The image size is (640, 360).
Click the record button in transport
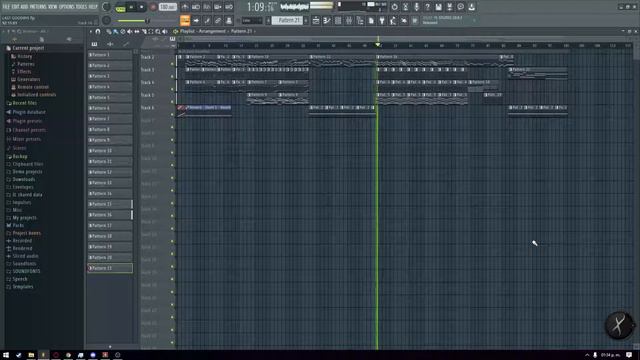(x=153, y=7)
